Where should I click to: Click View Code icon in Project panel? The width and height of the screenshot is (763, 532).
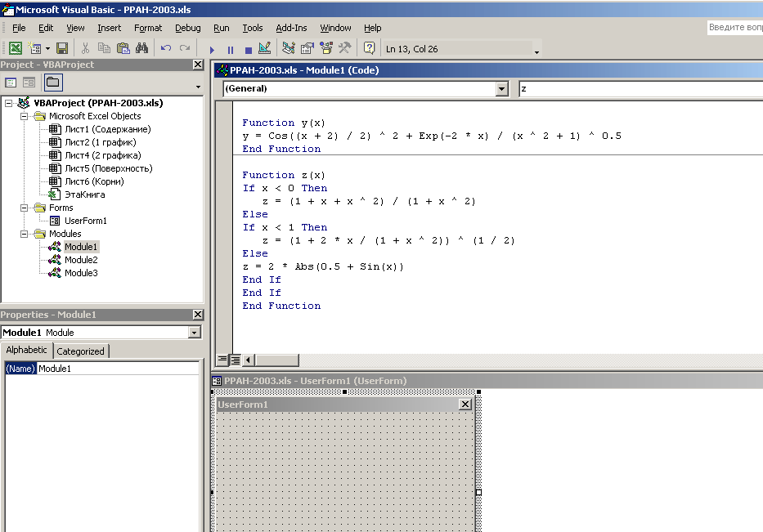pos(11,83)
